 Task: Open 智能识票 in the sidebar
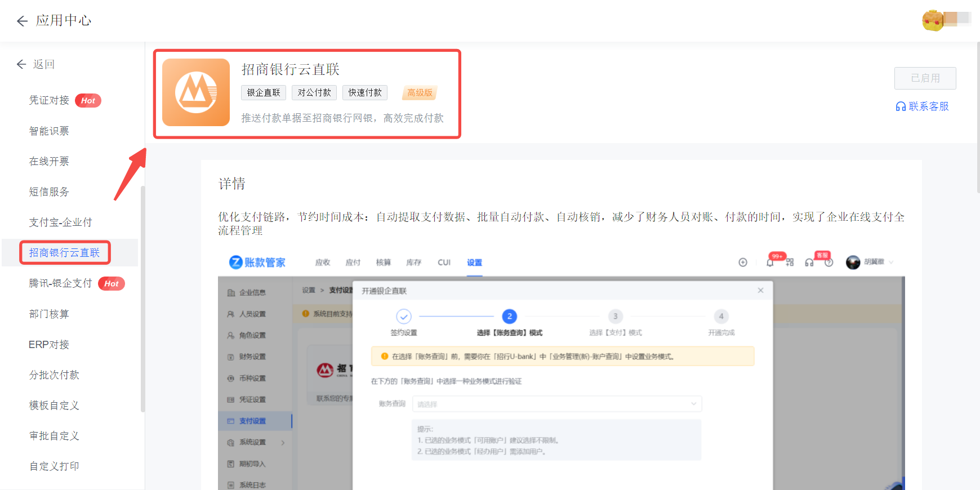49,131
